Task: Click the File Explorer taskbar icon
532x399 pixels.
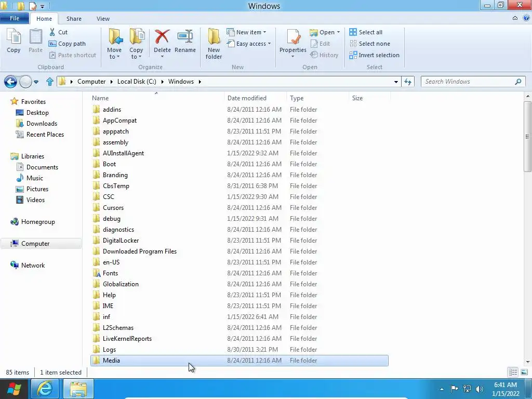Action: coord(79,389)
